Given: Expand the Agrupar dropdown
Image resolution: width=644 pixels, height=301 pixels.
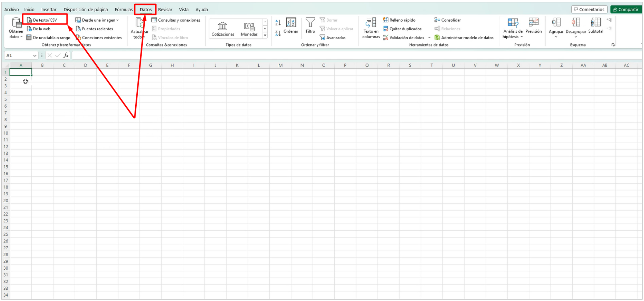Looking at the screenshot, I should click(556, 37).
